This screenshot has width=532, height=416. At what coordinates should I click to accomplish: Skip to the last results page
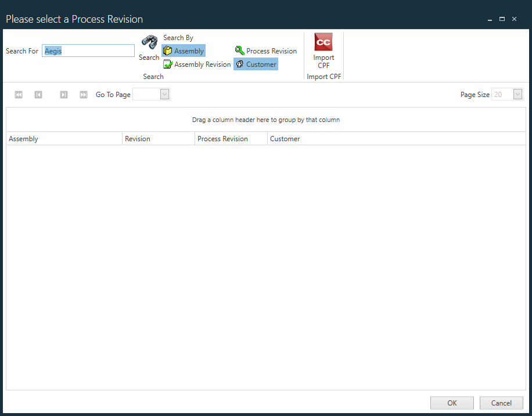[x=83, y=94]
